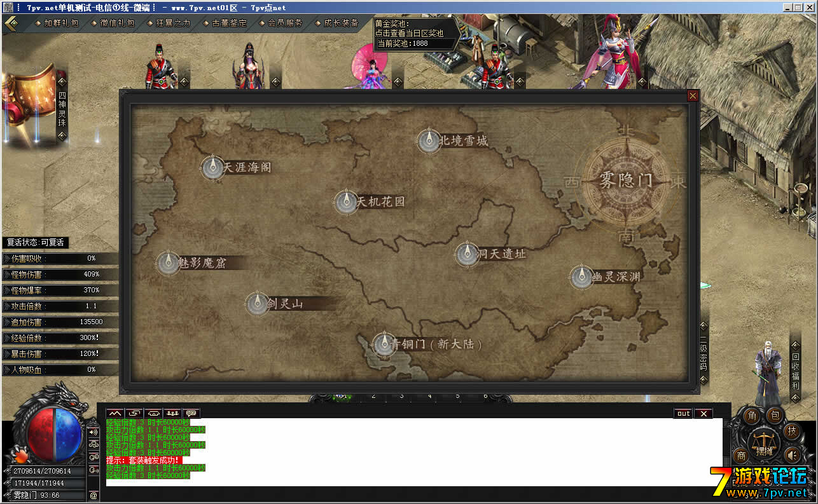Screen dimensions: 818x504
Task: Select the second chat channel icon
Action: (x=134, y=413)
